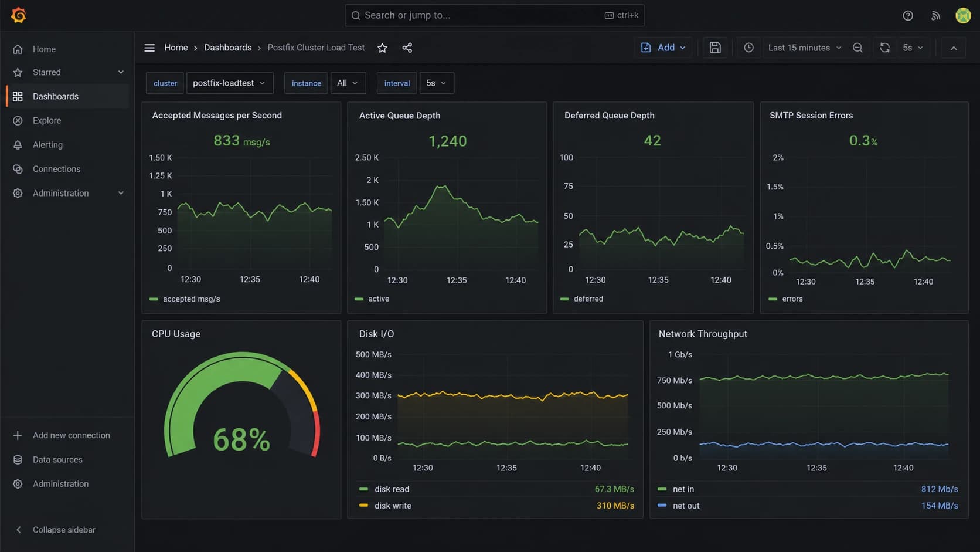980x552 pixels.
Task: Click the Alerting bell icon
Action: [x=18, y=144]
